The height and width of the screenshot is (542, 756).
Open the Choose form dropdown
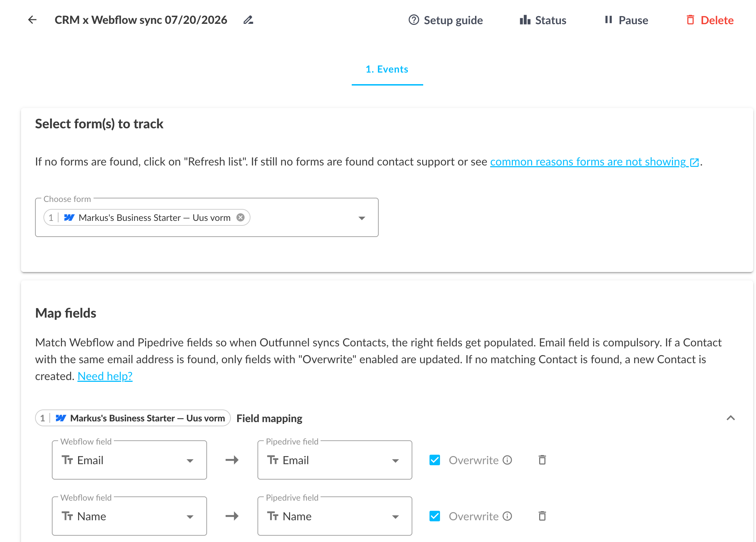362,218
